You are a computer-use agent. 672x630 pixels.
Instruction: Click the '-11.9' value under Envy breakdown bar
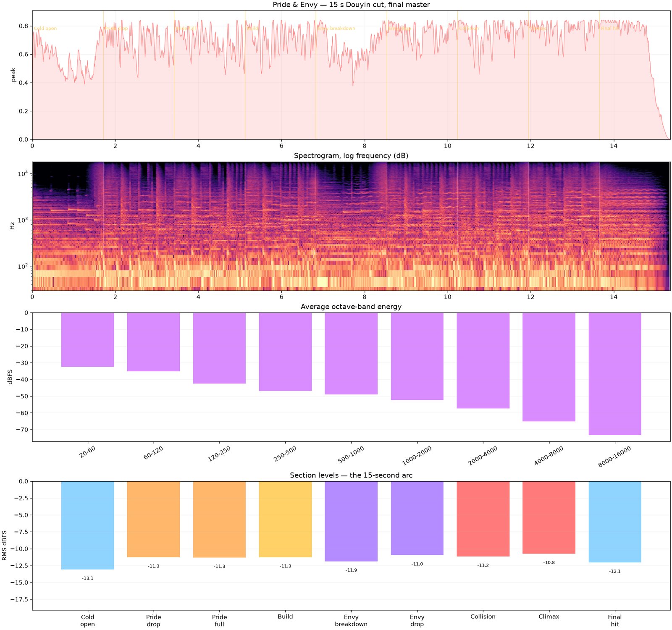coord(352,570)
